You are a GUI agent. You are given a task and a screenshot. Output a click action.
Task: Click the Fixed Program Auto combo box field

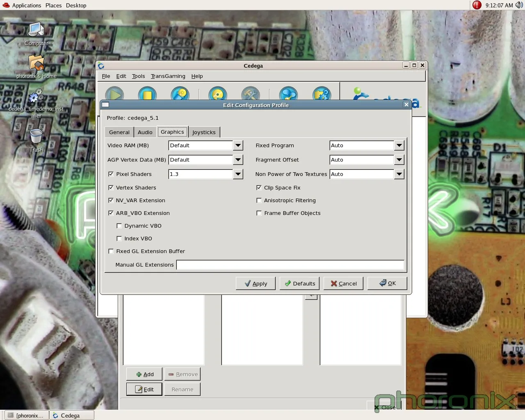tap(362, 145)
